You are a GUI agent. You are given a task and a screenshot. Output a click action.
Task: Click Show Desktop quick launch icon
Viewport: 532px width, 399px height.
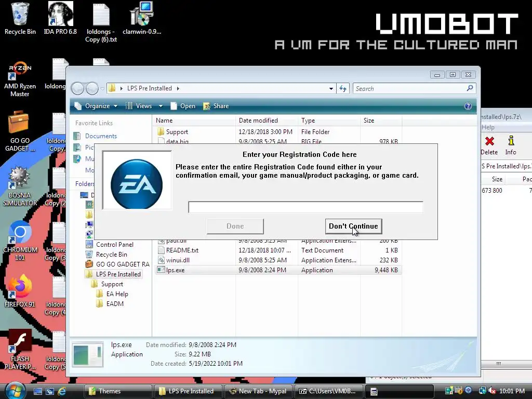tap(37, 391)
